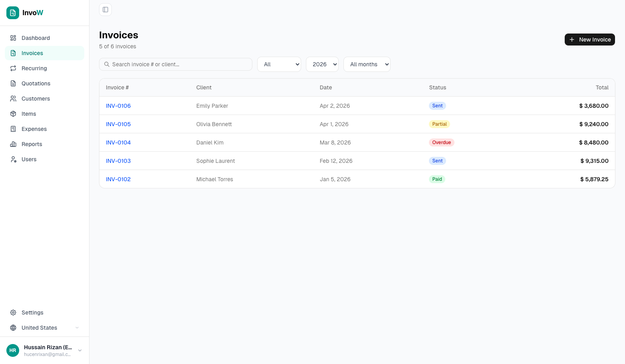
Task: Open the 2026 year dropdown
Action: click(322, 64)
